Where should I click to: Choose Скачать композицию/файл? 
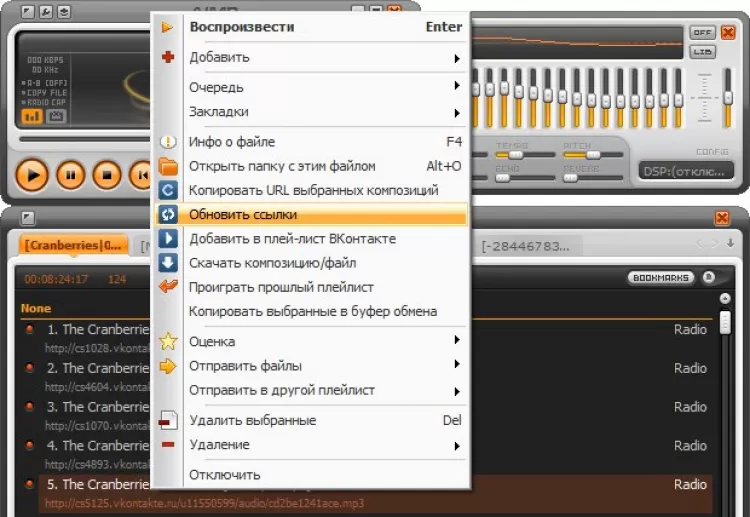[311, 263]
